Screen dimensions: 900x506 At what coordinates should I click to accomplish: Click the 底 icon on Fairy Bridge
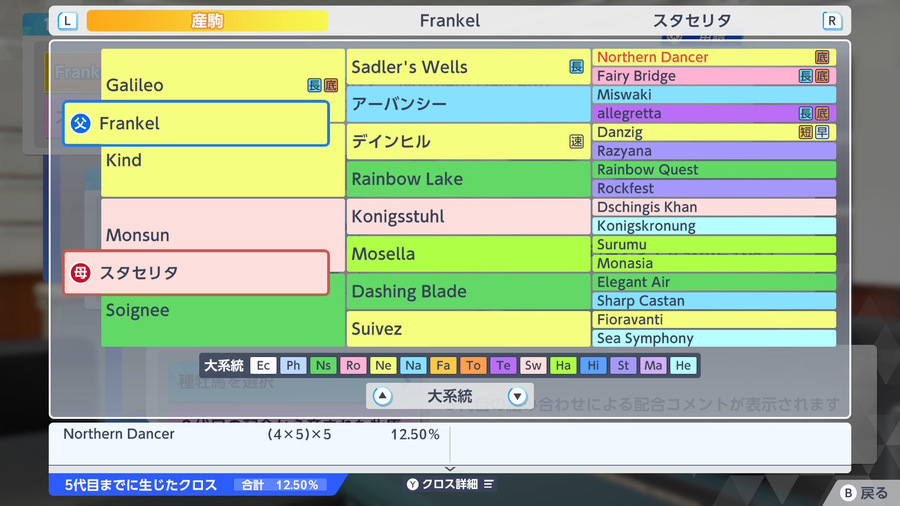[822, 76]
